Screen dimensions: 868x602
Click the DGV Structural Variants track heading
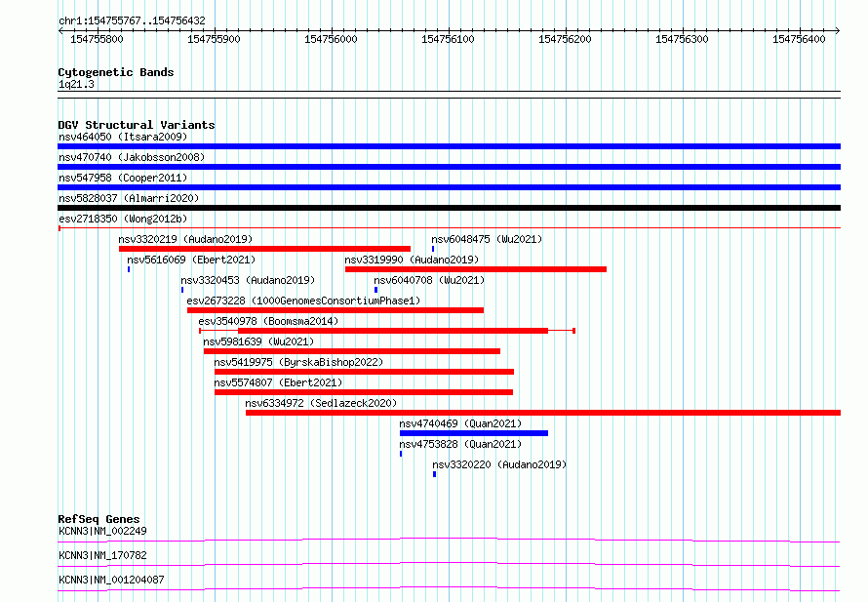tap(137, 125)
